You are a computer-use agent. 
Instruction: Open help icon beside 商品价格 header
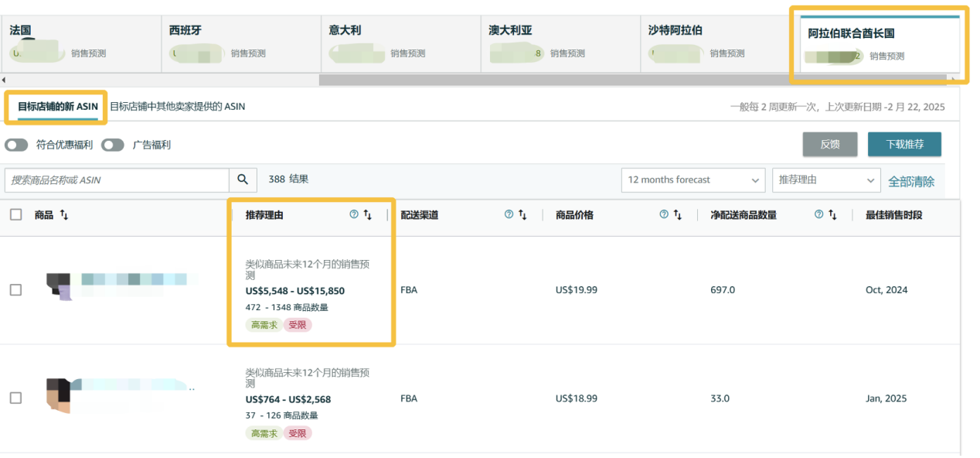(664, 215)
